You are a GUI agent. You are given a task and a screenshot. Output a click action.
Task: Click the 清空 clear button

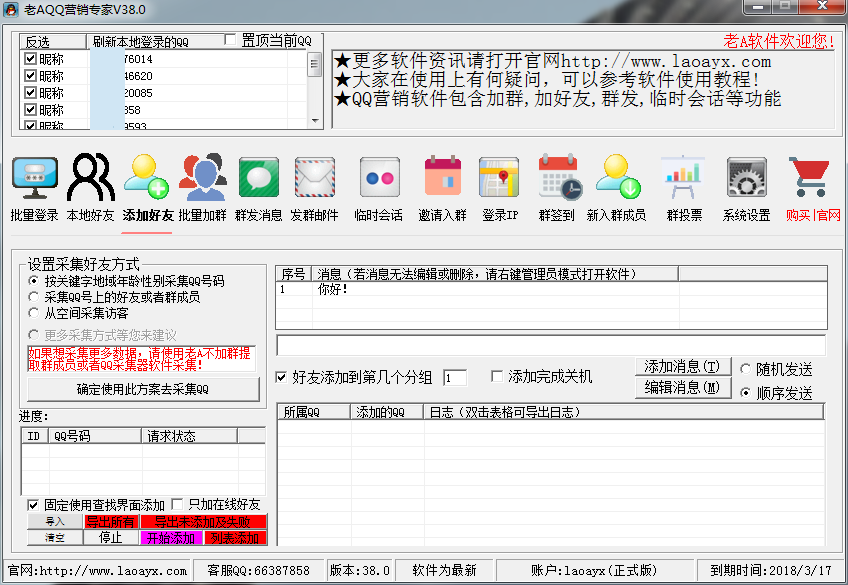click(55, 538)
